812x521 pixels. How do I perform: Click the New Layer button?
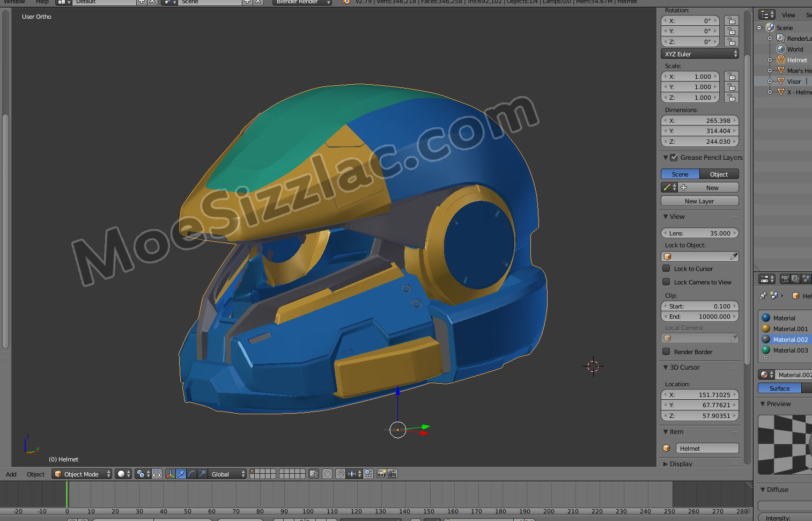[699, 201]
